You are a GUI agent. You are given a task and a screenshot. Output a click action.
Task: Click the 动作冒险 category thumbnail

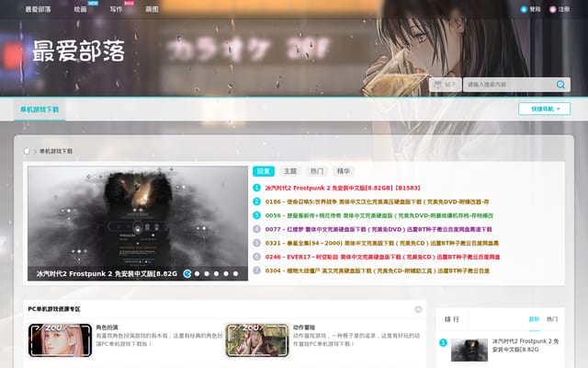(257, 340)
